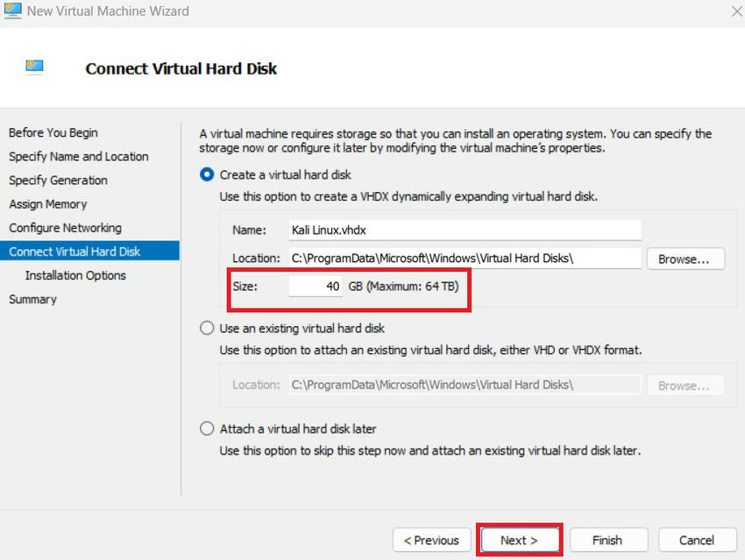Image resolution: width=745 pixels, height=560 pixels.
Task: Click the Next button
Action: [x=519, y=540]
